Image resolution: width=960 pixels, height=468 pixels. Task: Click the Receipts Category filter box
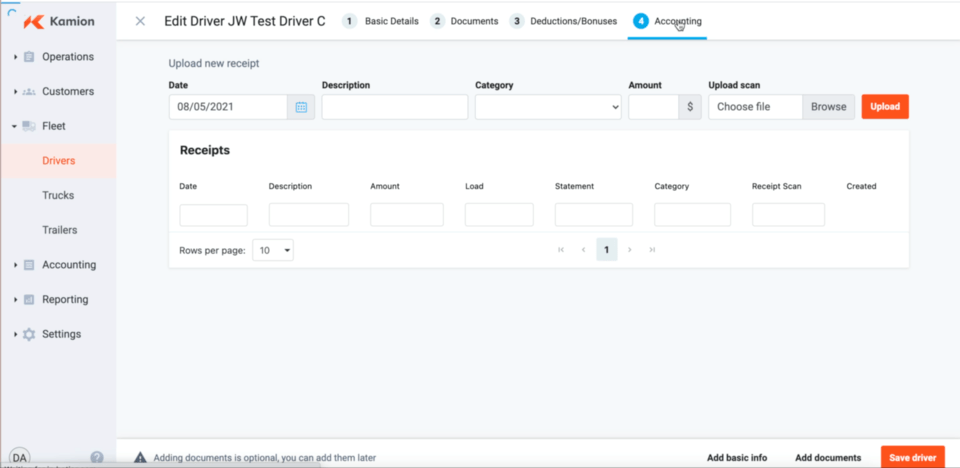pos(692,215)
